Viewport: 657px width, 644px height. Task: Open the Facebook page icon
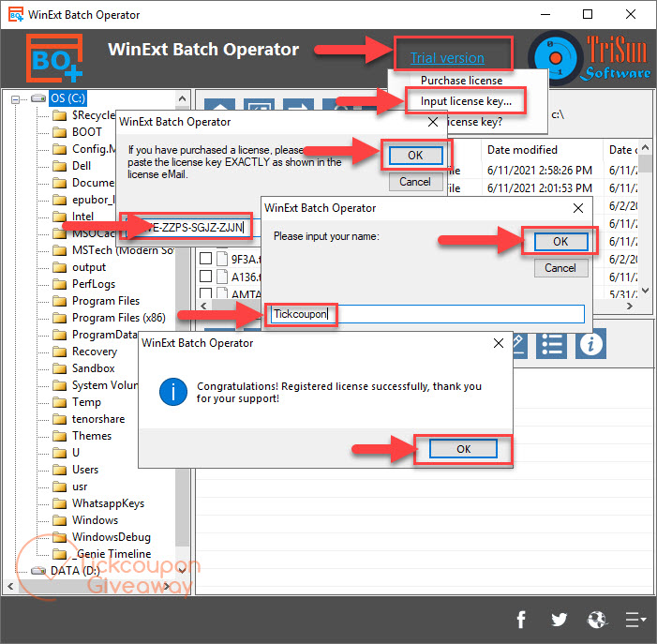point(521,620)
